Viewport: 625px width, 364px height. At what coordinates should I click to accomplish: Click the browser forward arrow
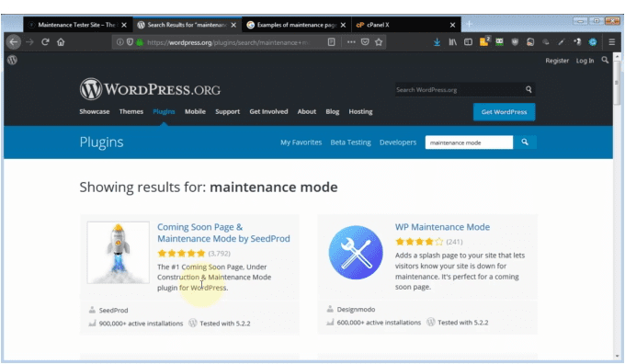[30, 42]
